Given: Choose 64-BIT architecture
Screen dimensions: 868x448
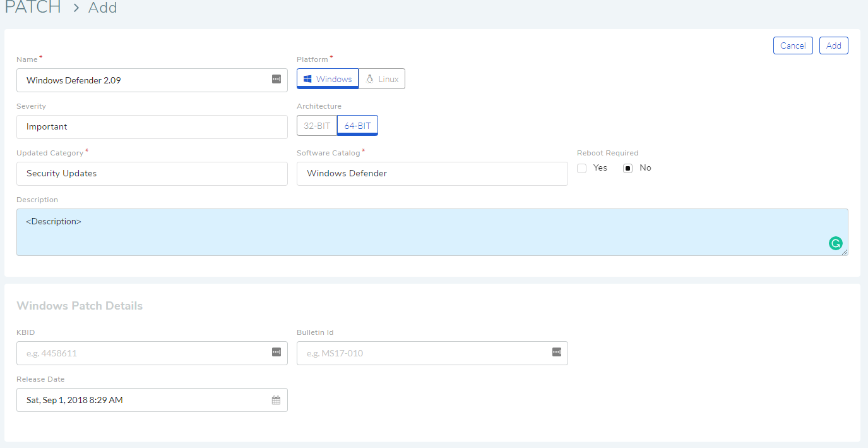Looking at the screenshot, I should [357, 126].
